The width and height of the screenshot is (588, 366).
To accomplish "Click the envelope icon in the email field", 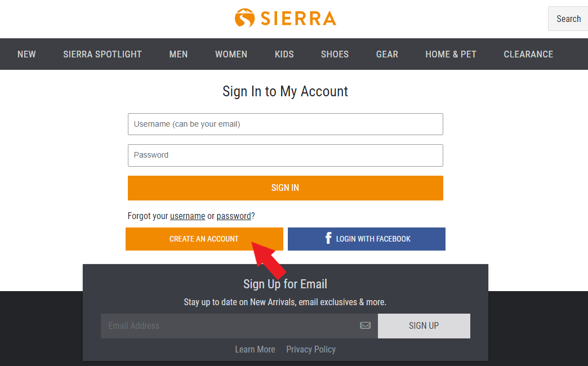I will tap(365, 325).
